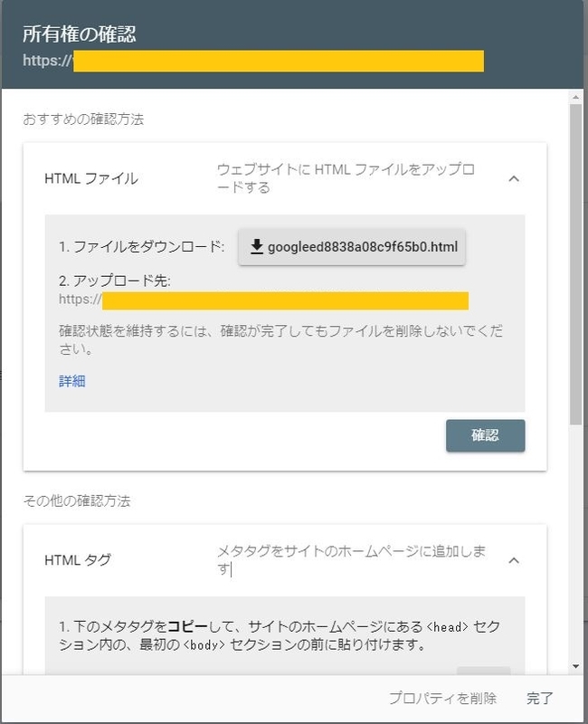Open the 詳細 details link
Viewport: 588px width, 724px height.
72,381
